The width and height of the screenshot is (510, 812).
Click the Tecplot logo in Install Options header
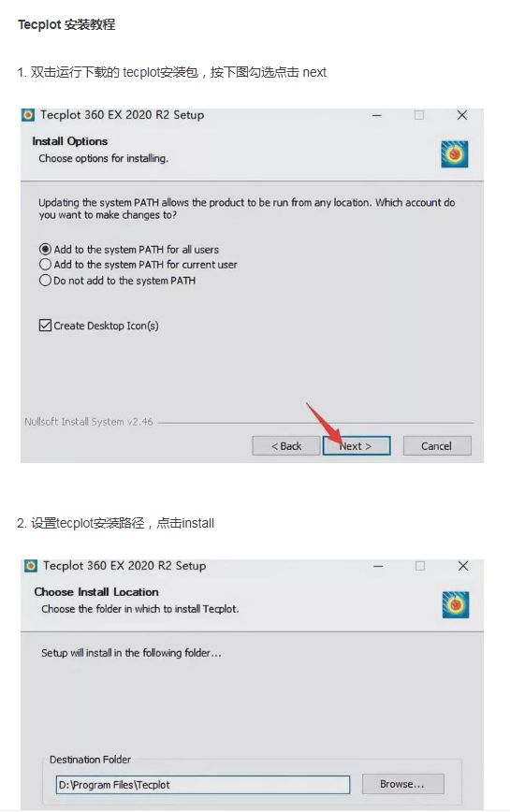coord(455,154)
